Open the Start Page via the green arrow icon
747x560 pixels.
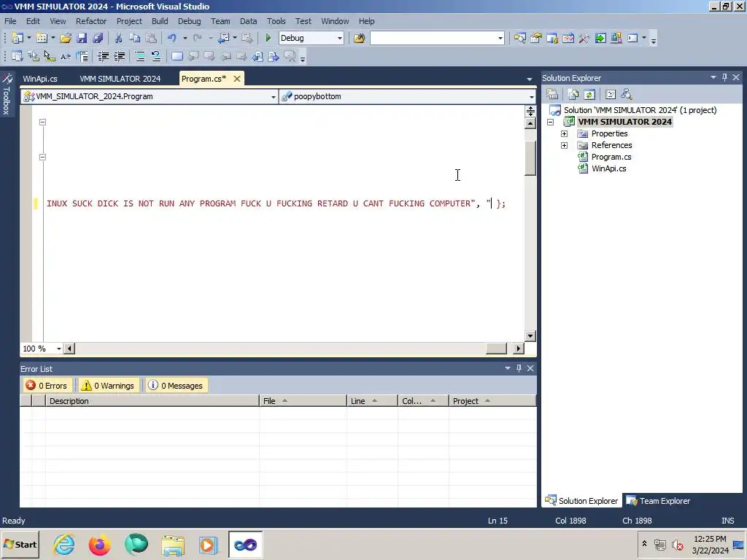click(600, 38)
